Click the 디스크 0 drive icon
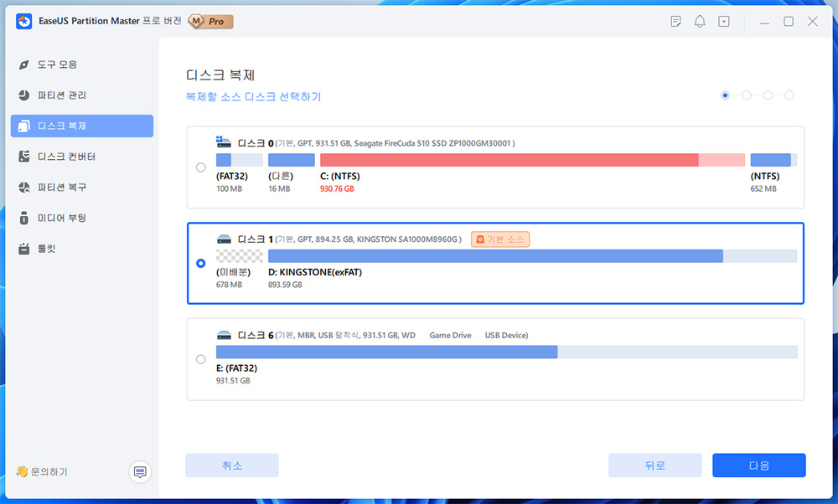 tap(224, 142)
